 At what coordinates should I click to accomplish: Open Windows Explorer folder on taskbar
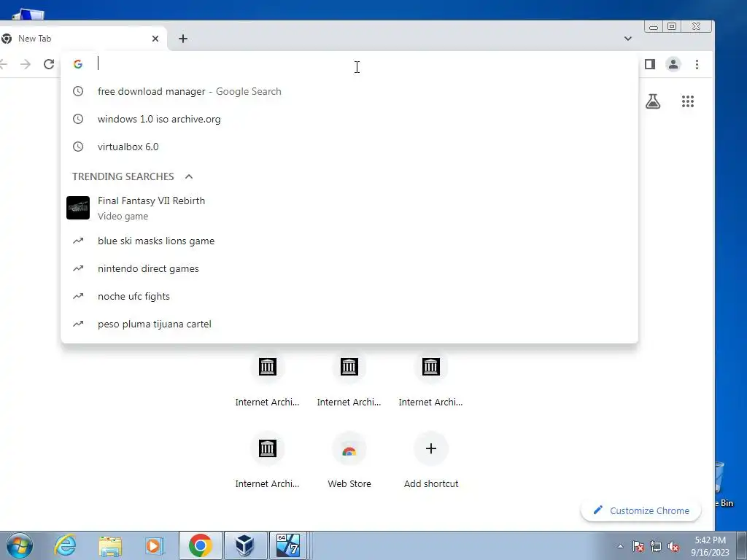pyautogui.click(x=111, y=546)
